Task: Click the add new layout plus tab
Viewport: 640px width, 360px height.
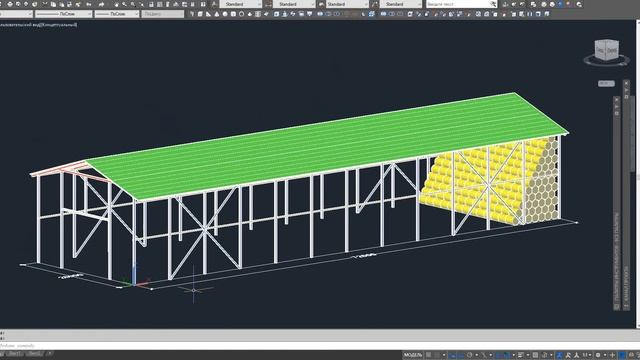Action: (49, 353)
